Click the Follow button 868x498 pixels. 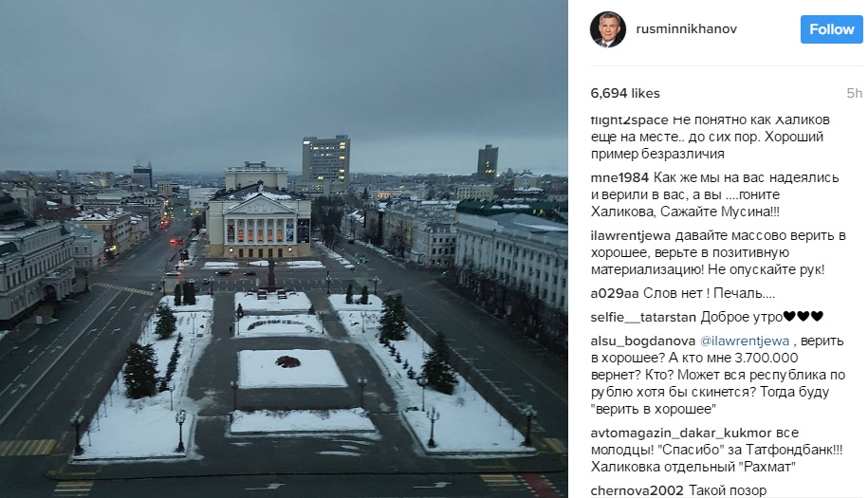(x=831, y=29)
